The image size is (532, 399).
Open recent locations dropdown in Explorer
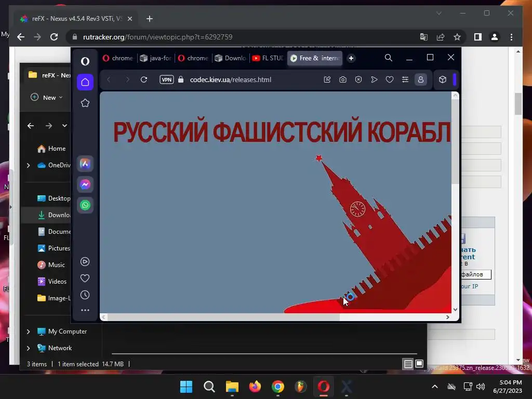[x=64, y=126]
